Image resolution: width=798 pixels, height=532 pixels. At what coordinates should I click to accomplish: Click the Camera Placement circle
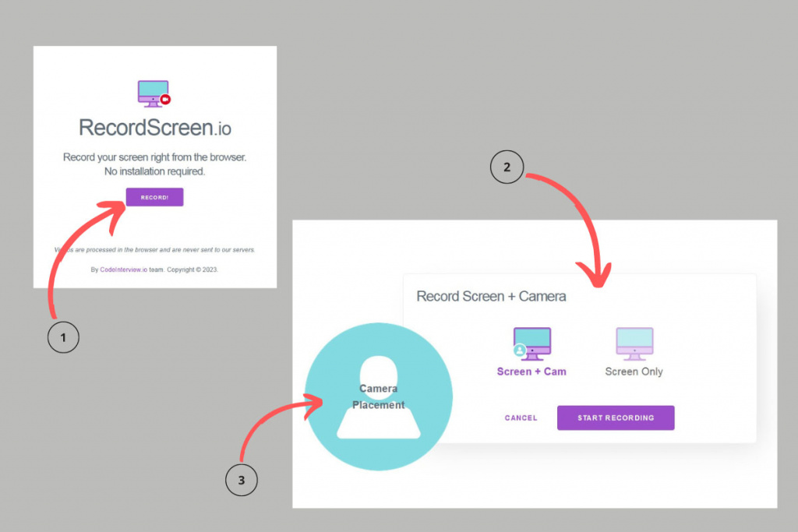click(x=378, y=396)
